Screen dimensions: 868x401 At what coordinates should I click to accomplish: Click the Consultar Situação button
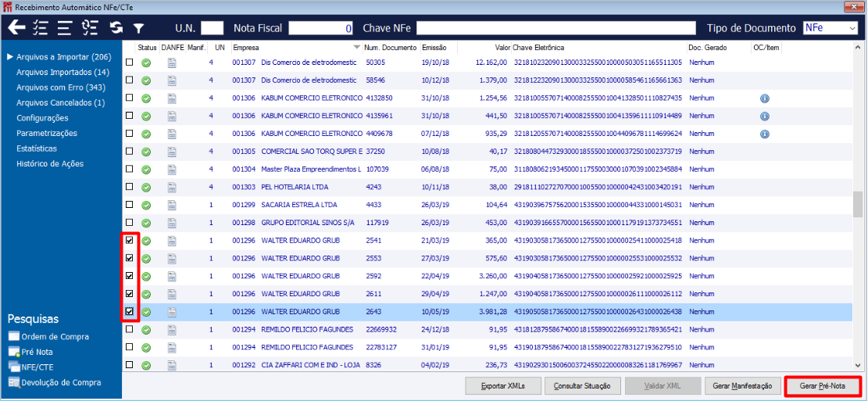pyautogui.click(x=582, y=385)
